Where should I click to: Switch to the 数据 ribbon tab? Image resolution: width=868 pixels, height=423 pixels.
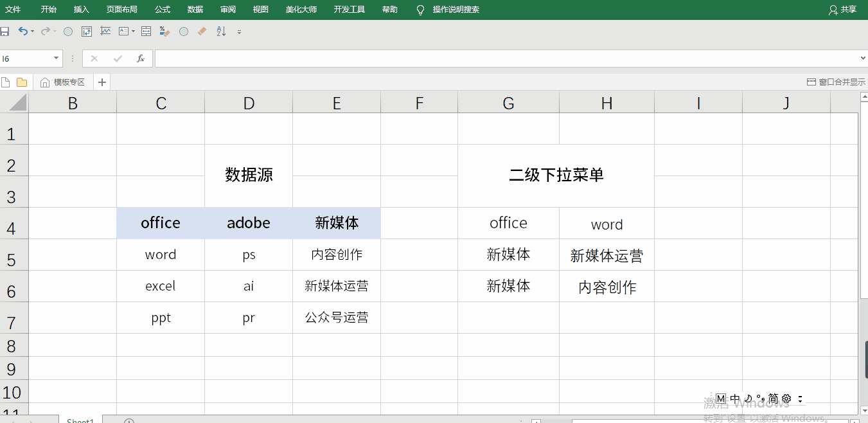pyautogui.click(x=195, y=9)
